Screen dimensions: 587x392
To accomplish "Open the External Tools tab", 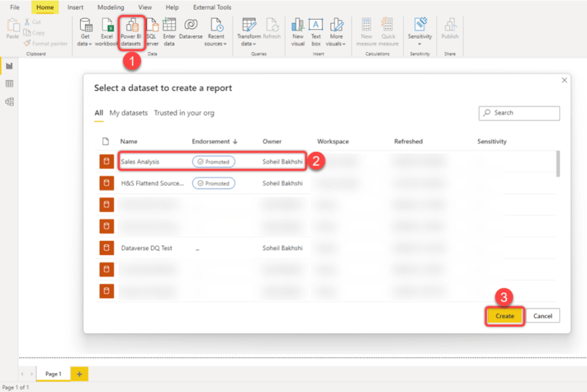I will (x=212, y=7).
